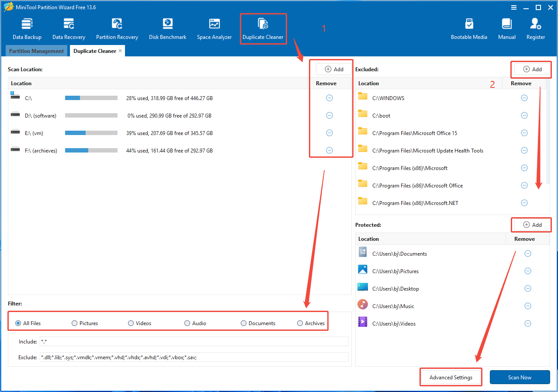Click the Register icon
558x392 pixels.
pos(535,28)
